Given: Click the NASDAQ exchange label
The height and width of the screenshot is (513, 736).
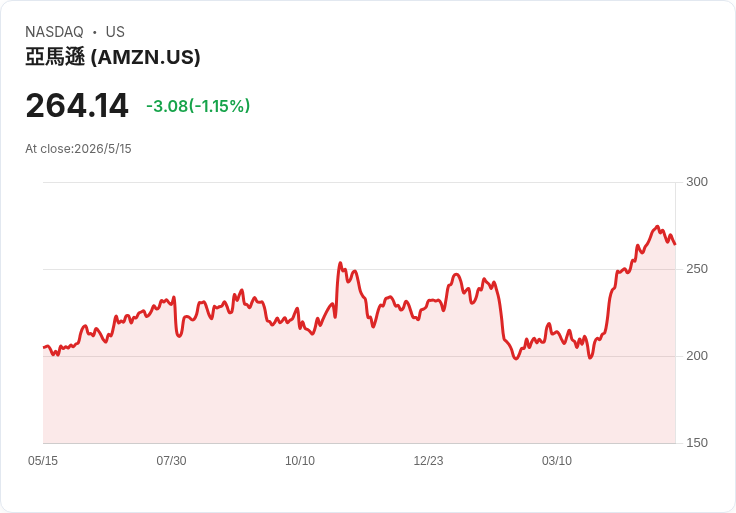Looking at the screenshot, I should [54, 32].
